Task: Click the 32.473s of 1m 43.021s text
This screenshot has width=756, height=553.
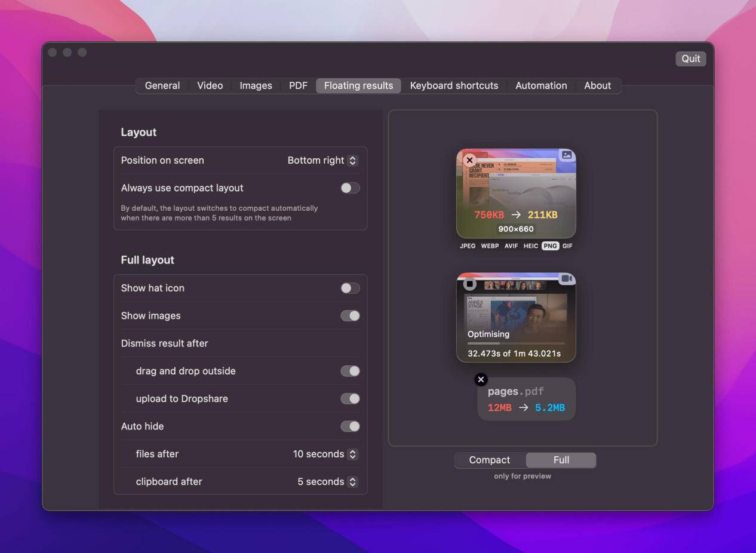Action: (514, 354)
